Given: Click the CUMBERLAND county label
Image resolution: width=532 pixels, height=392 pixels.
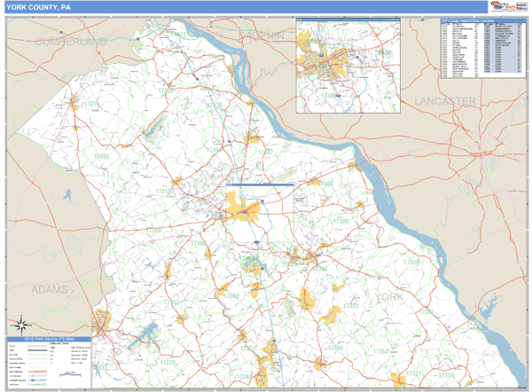Looking at the screenshot, I should tap(71, 42).
